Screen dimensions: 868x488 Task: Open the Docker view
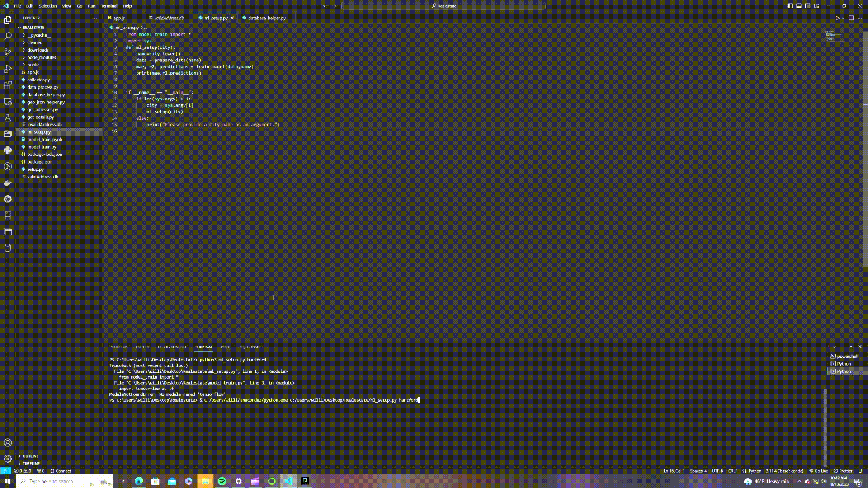click(8, 183)
